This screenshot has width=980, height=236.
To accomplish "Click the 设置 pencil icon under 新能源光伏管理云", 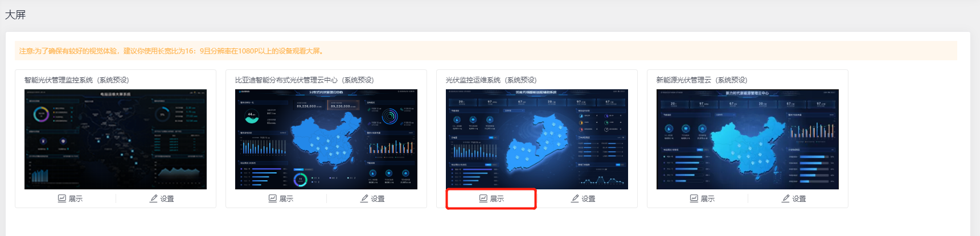I will (x=785, y=198).
